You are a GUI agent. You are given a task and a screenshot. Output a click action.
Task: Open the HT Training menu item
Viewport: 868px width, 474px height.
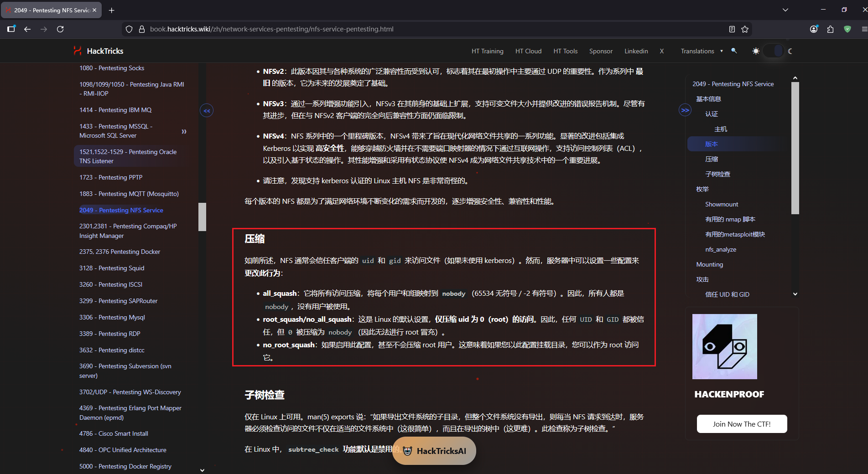pos(487,51)
